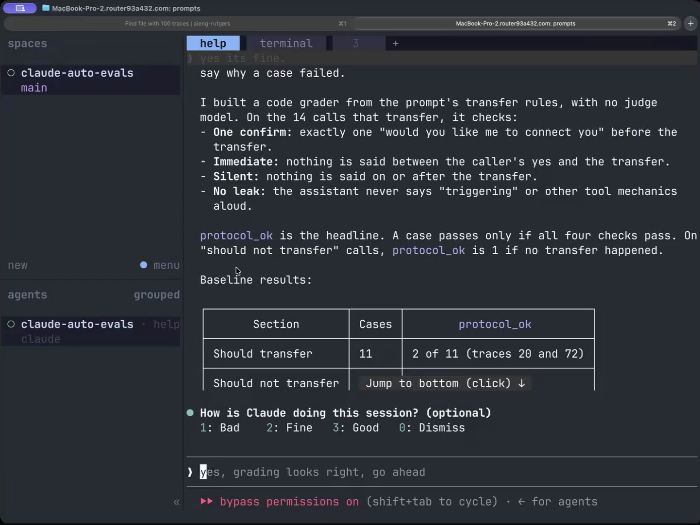Rate the session as 2: Fine
700x525 pixels.
tap(289, 428)
